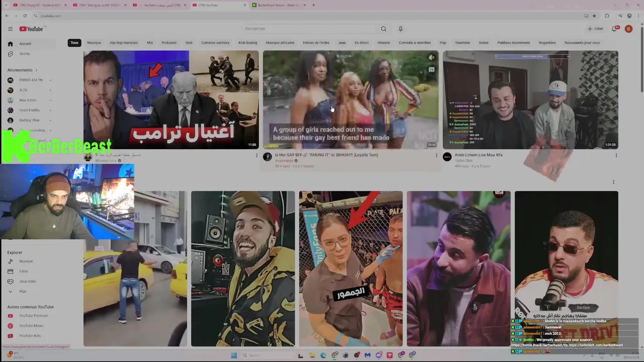
Task: Click the search magnifier button
Action: pos(383,29)
